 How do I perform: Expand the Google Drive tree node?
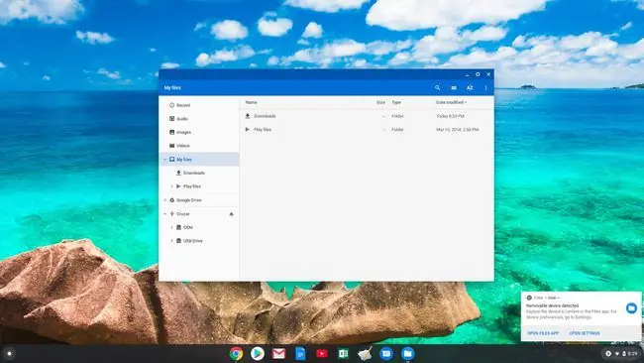165,200
